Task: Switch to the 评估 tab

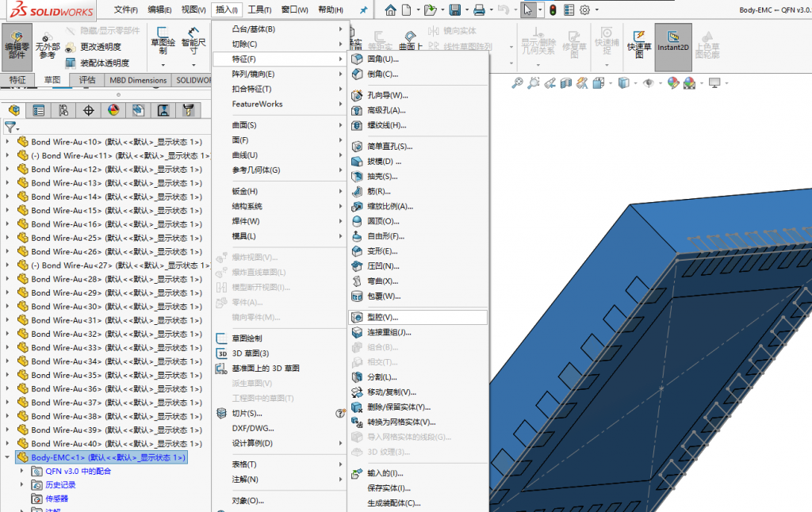Action: tap(87, 80)
